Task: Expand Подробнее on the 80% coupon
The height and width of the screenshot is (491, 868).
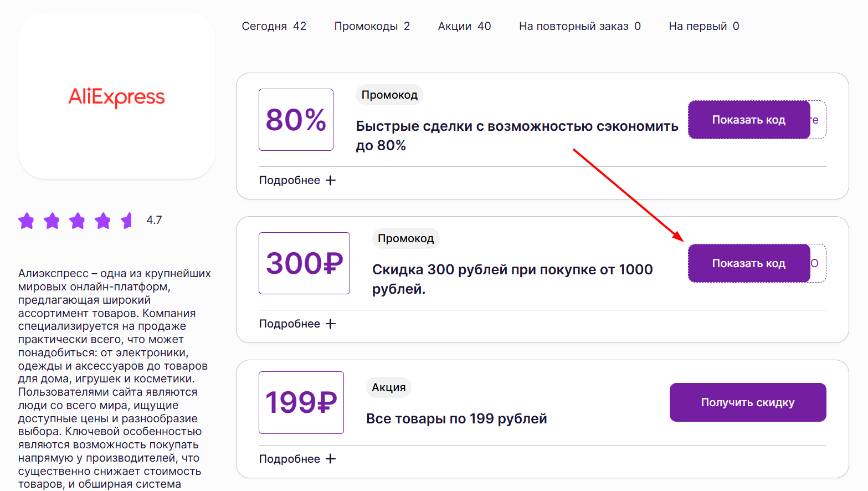Action: 290,180
